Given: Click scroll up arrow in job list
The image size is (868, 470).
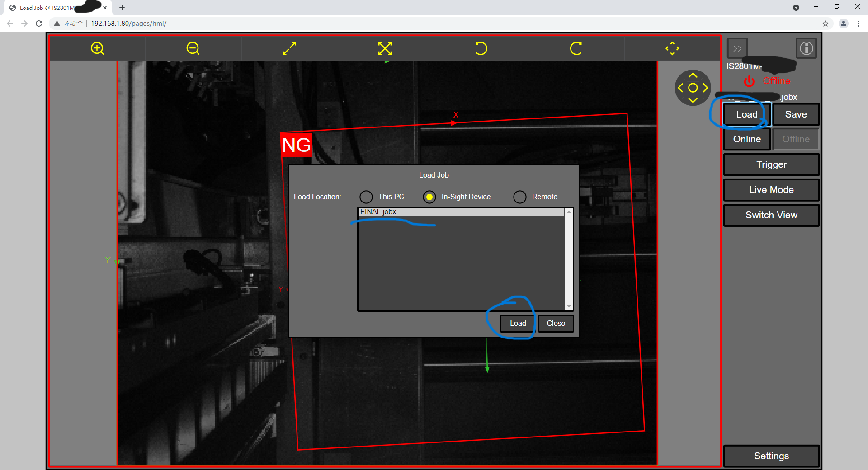Looking at the screenshot, I should click(569, 212).
